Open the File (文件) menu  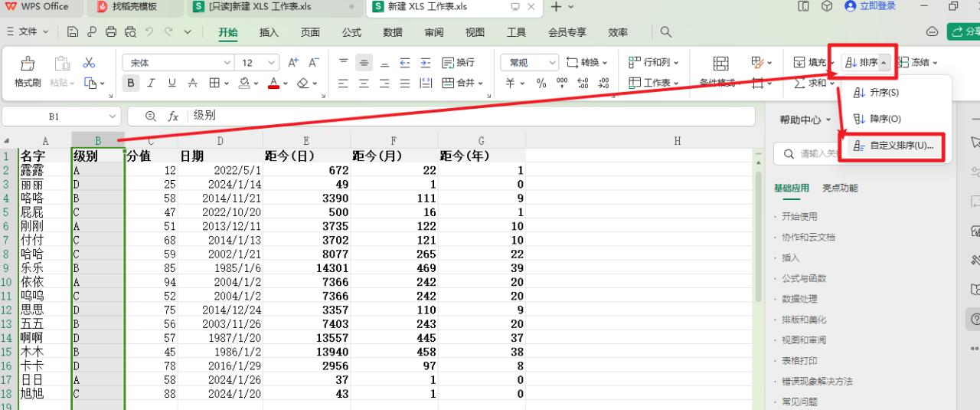(x=28, y=32)
